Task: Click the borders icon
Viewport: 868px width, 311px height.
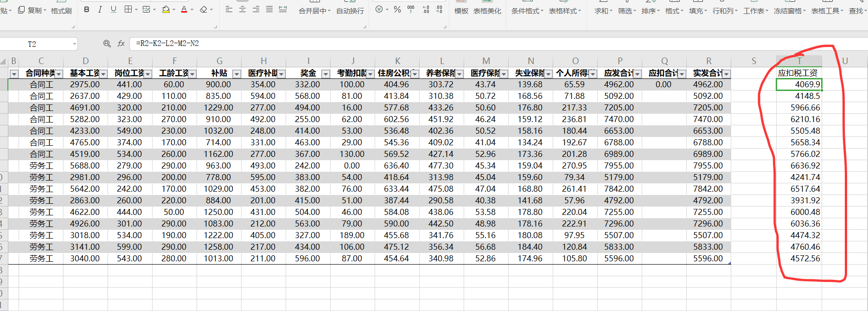Action: tap(128, 10)
